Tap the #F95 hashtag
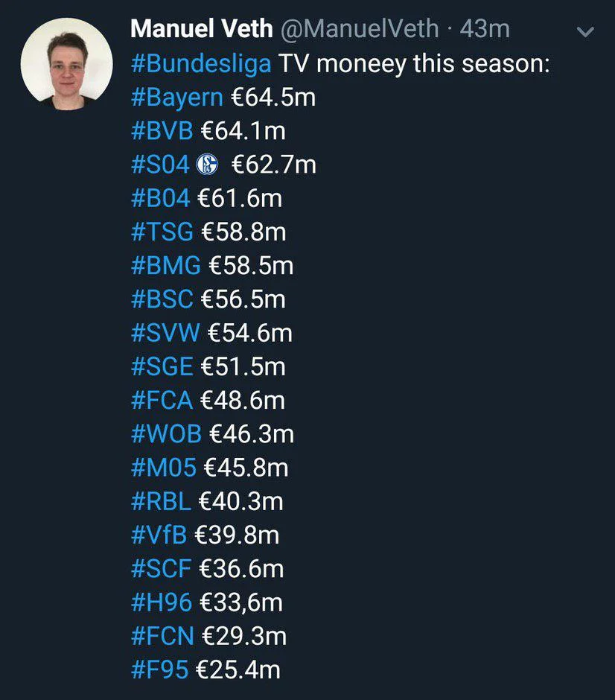 [x=159, y=669]
